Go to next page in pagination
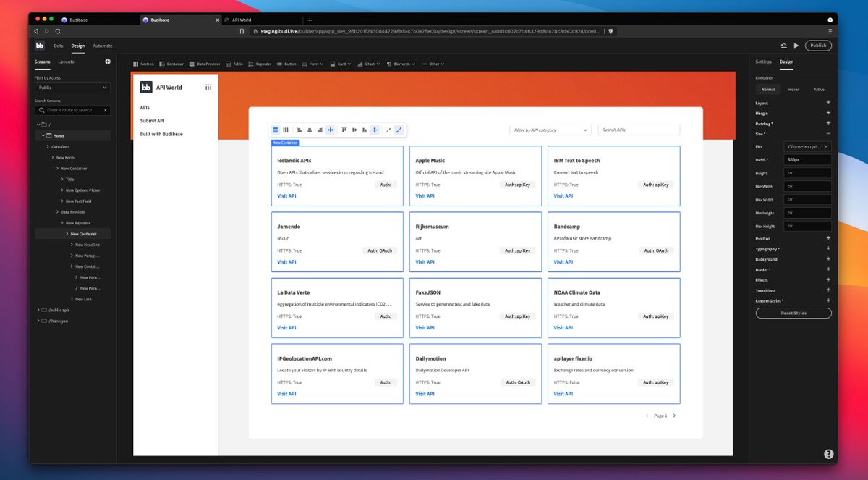This screenshot has height=480, width=868. [674, 416]
